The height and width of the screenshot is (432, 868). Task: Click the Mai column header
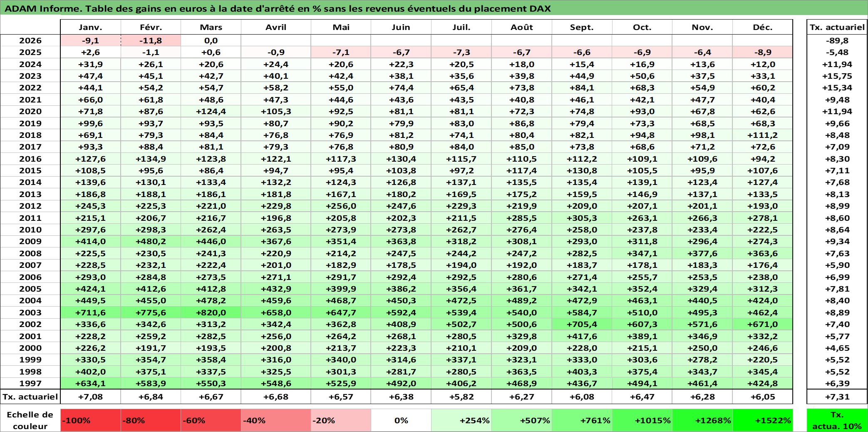point(341,27)
